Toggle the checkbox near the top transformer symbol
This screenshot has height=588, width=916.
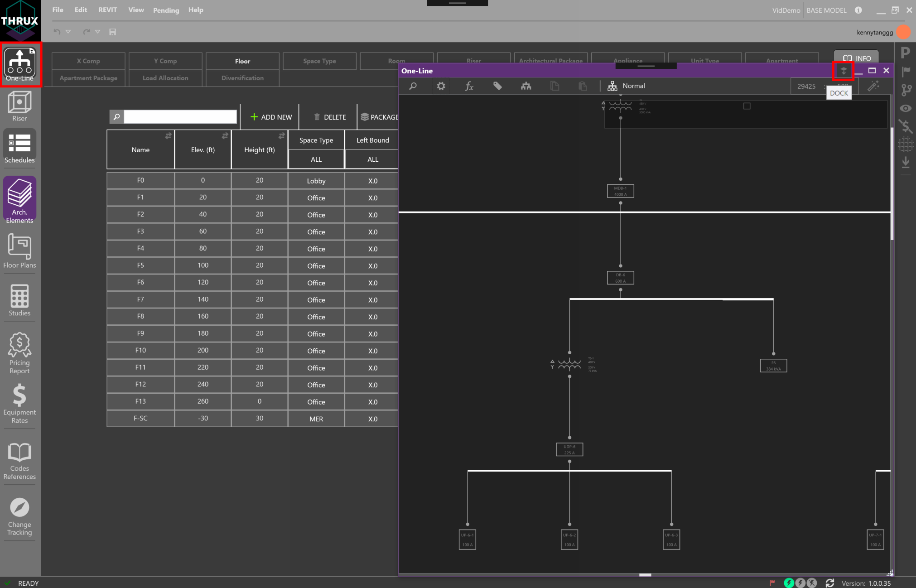(746, 106)
